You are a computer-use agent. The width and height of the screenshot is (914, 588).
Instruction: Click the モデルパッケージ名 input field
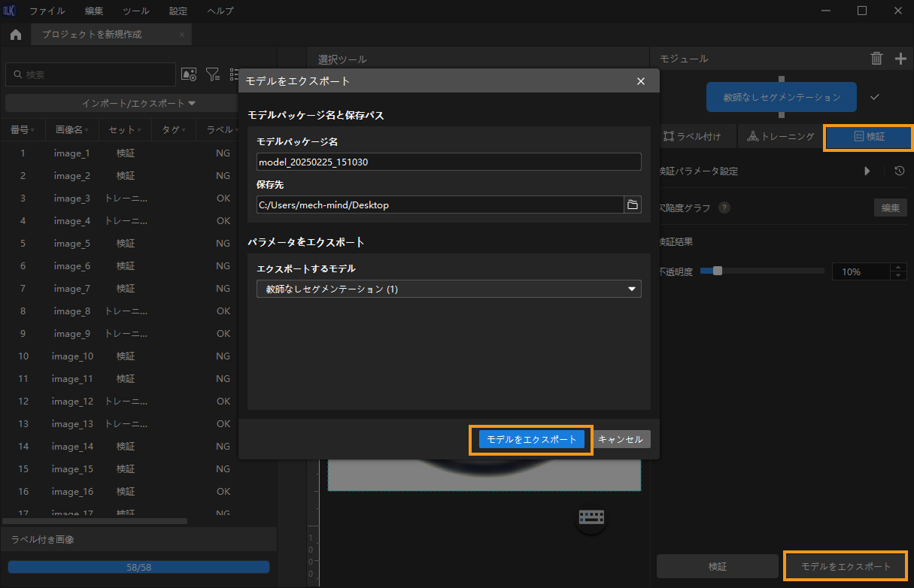point(448,162)
